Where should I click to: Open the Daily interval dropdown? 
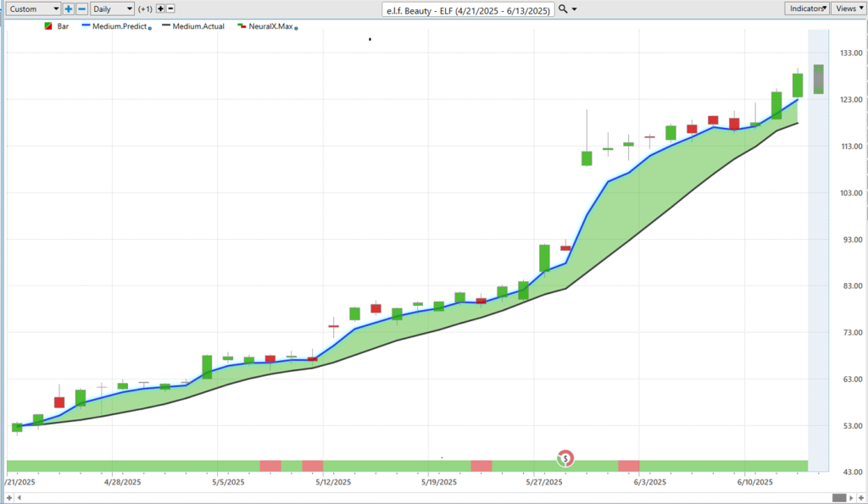tap(113, 8)
